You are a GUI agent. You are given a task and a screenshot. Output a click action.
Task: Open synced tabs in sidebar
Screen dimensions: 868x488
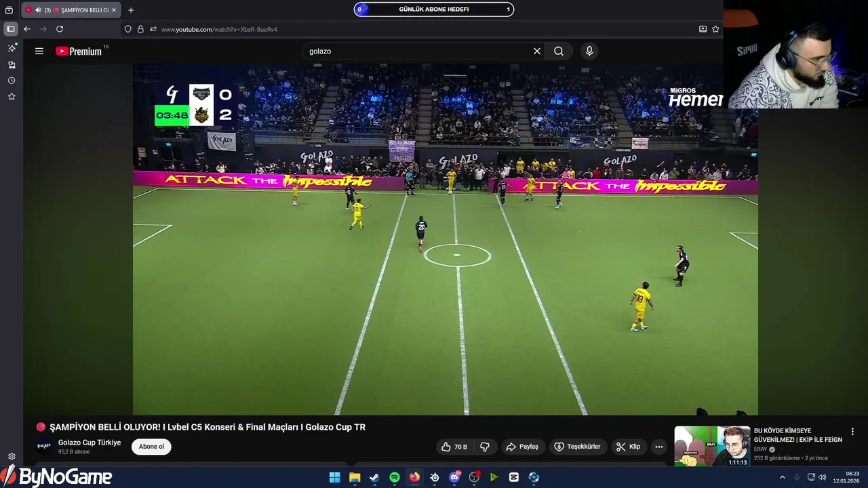pos(12,65)
